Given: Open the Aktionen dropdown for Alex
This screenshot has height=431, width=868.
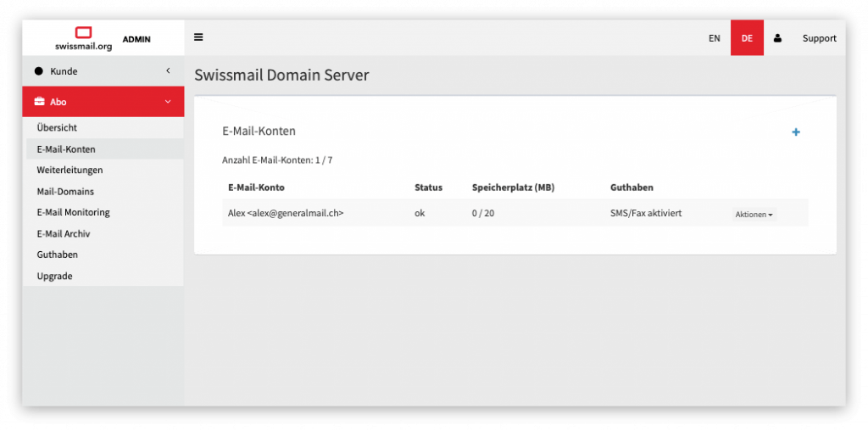Looking at the screenshot, I should click(754, 215).
